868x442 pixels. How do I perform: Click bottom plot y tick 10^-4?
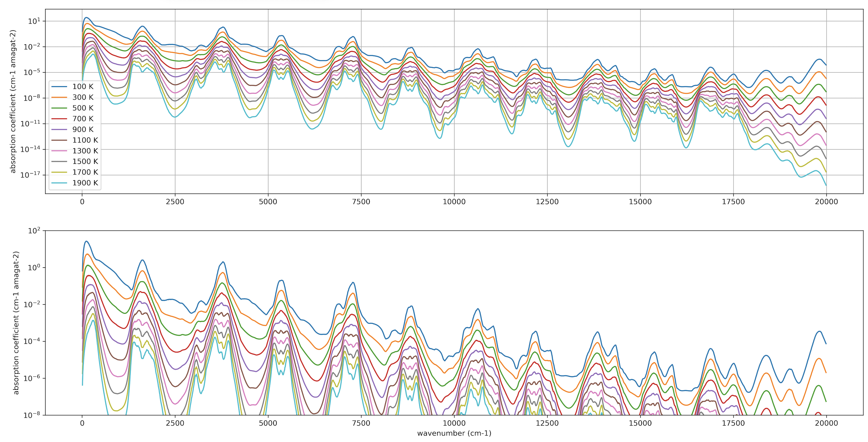32,342
